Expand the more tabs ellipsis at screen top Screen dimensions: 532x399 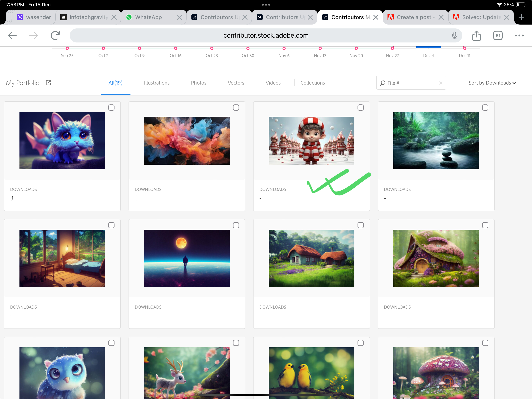[266, 4]
